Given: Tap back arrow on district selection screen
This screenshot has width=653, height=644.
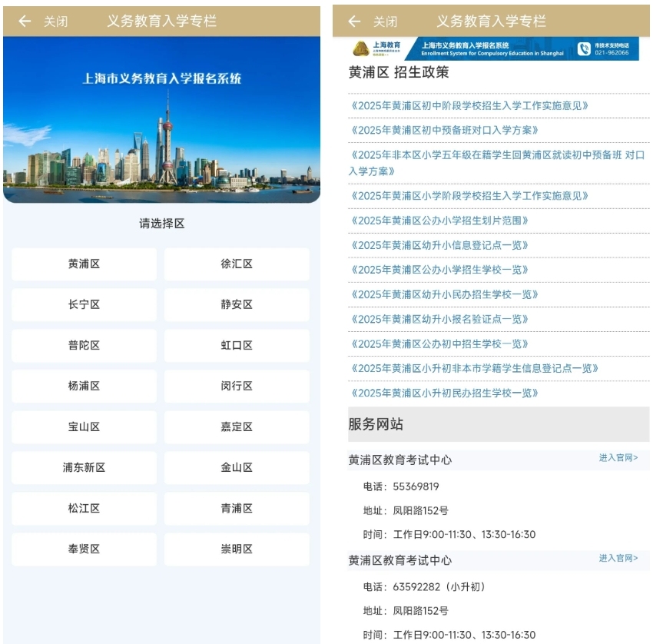Looking at the screenshot, I should click(x=25, y=22).
